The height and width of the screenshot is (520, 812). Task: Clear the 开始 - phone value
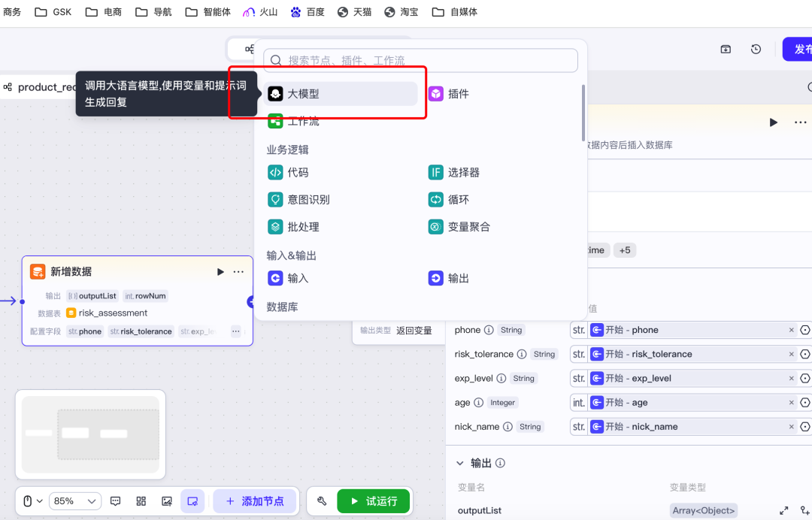point(791,330)
